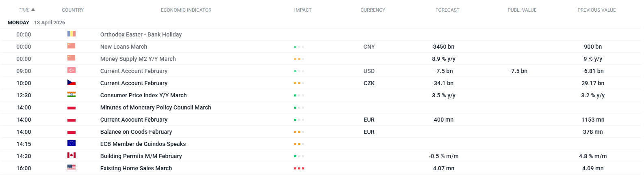Click the Romania flag icon
The height and width of the screenshot is (182, 644).
pos(72,34)
